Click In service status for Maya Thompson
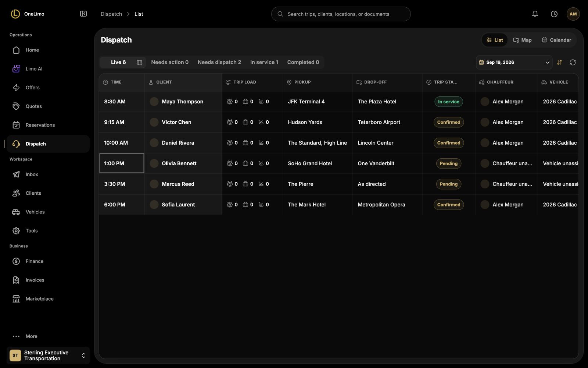This screenshot has height=368, width=588. (449, 102)
